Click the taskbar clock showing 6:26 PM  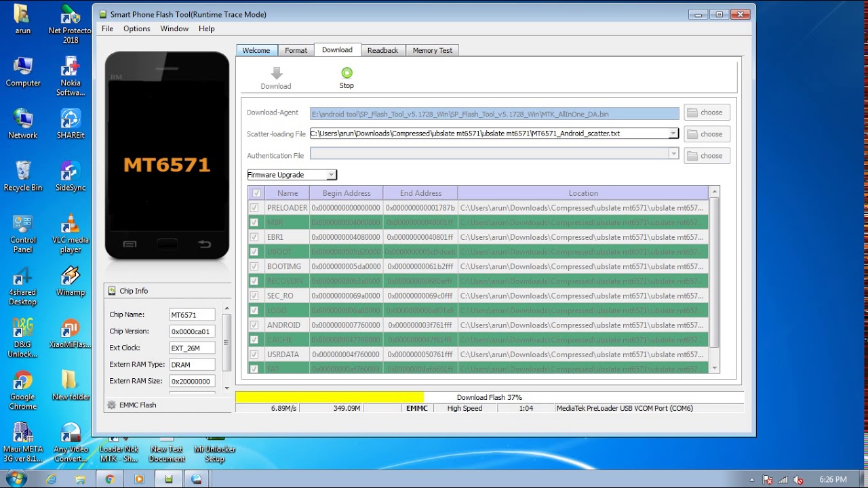[x=833, y=480]
